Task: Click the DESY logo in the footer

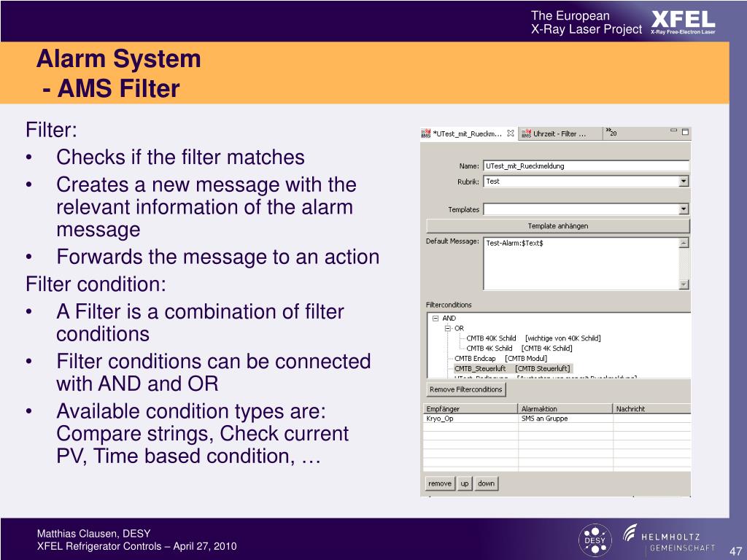Action: pyautogui.click(x=595, y=540)
